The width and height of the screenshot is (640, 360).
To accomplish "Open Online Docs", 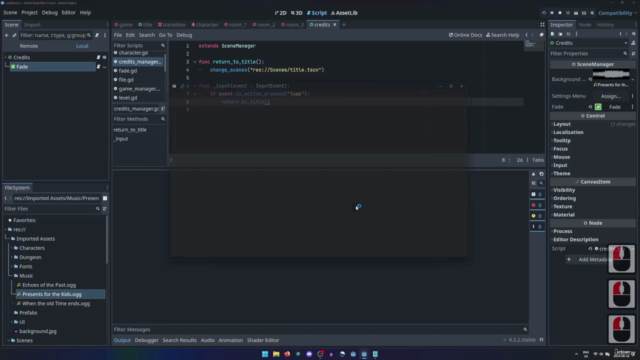I will point(465,35).
